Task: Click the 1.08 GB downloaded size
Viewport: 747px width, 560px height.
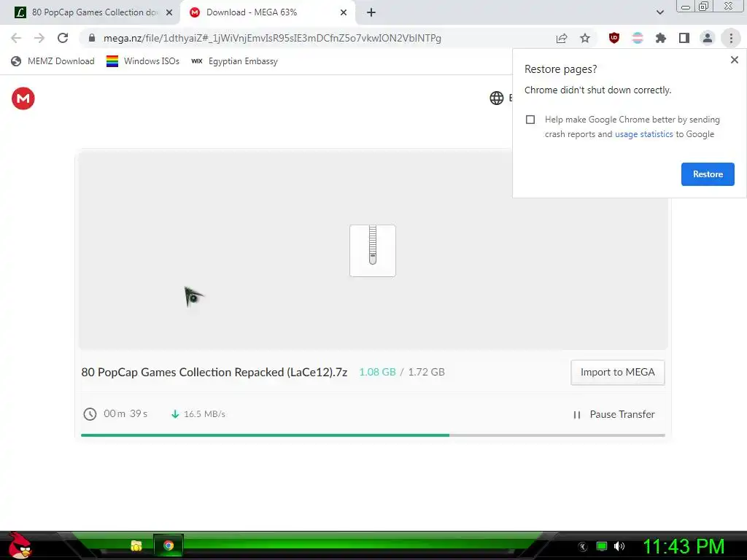Action: coord(377,373)
